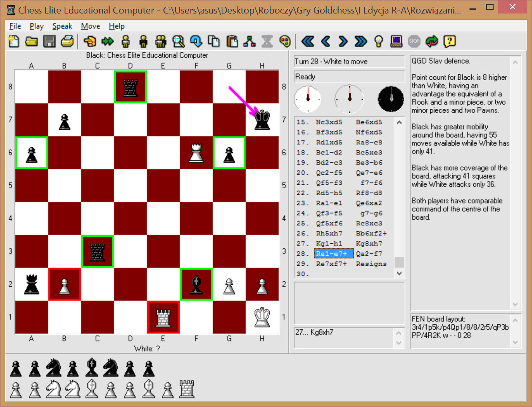Click move Bb6xf2+ in the move list

[371, 233]
